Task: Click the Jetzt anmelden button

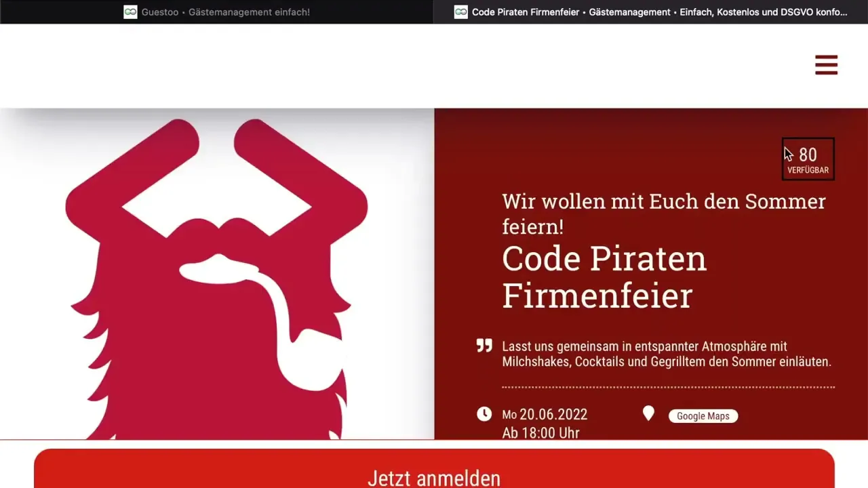Action: tap(434, 468)
